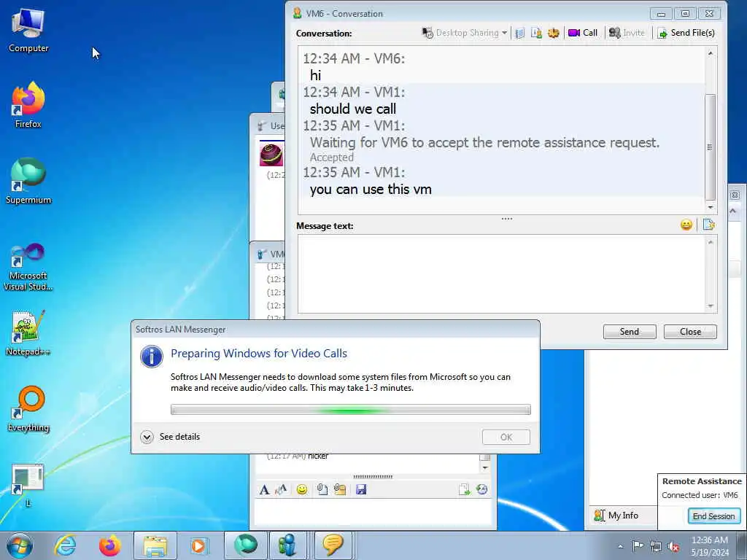This screenshot has width=747, height=560.
Task: Click the Message text scrollbar down arrow
Action: click(x=710, y=306)
